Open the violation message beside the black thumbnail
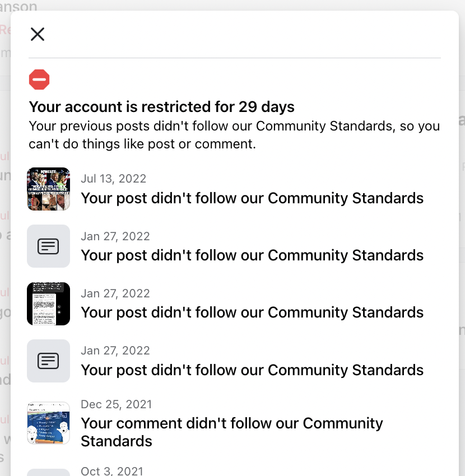465x476 pixels. [252, 312]
